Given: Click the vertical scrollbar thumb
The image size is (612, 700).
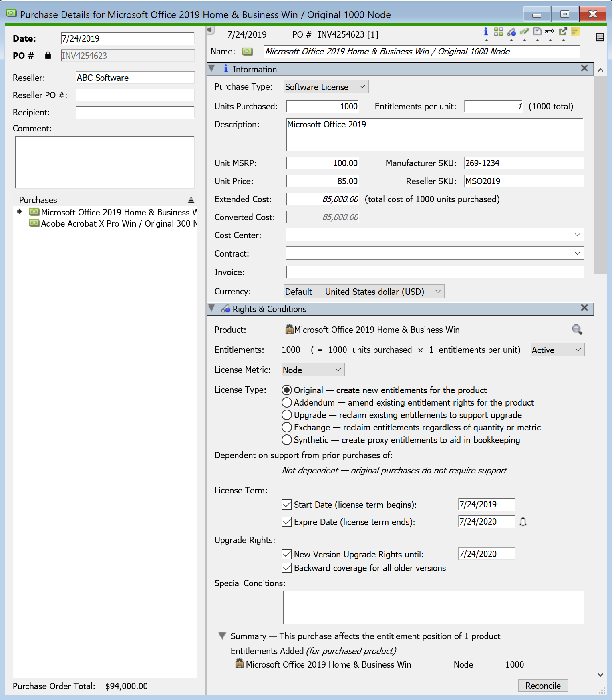Looking at the screenshot, I should (x=600, y=175).
